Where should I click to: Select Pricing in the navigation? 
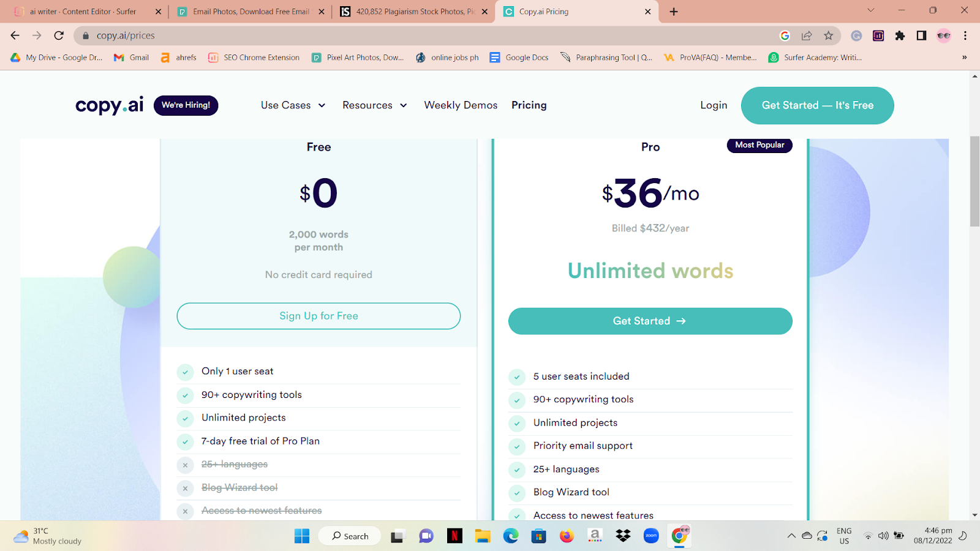point(529,105)
